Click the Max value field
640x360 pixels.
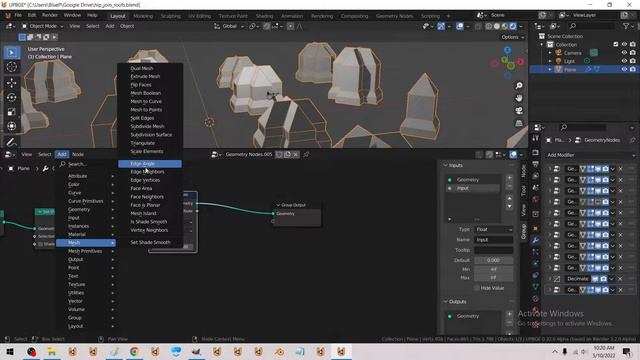(x=493, y=278)
